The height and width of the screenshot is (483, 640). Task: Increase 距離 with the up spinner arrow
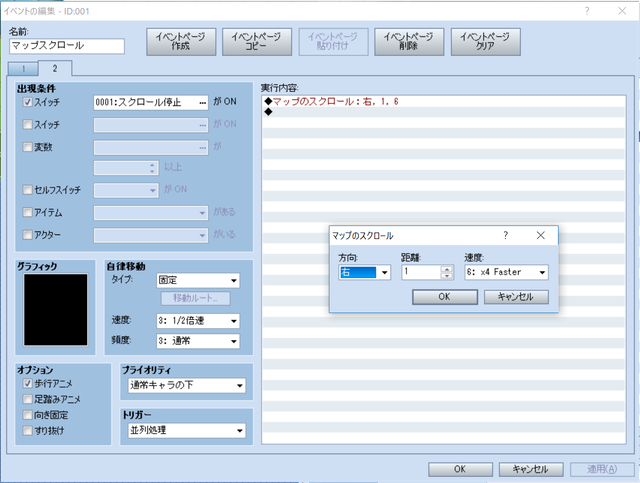pos(447,269)
